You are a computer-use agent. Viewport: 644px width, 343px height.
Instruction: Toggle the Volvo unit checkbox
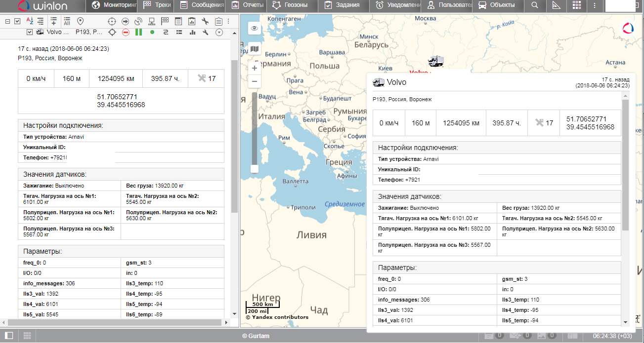click(x=30, y=32)
